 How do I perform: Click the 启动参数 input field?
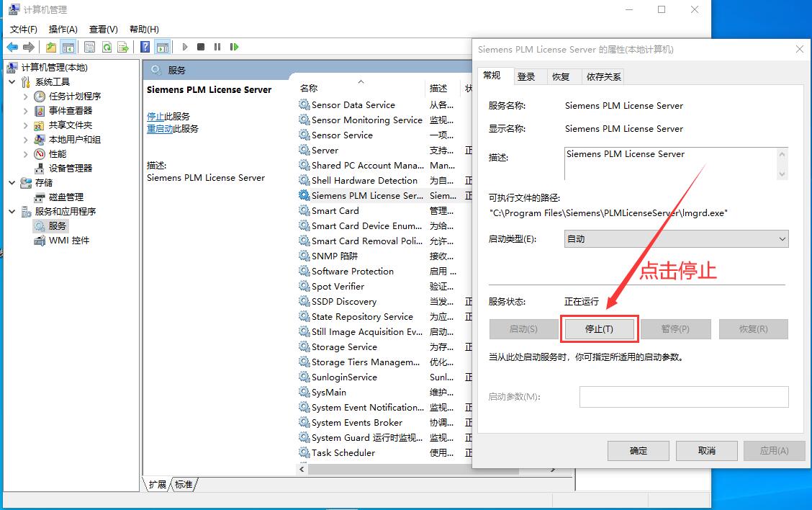click(683, 397)
